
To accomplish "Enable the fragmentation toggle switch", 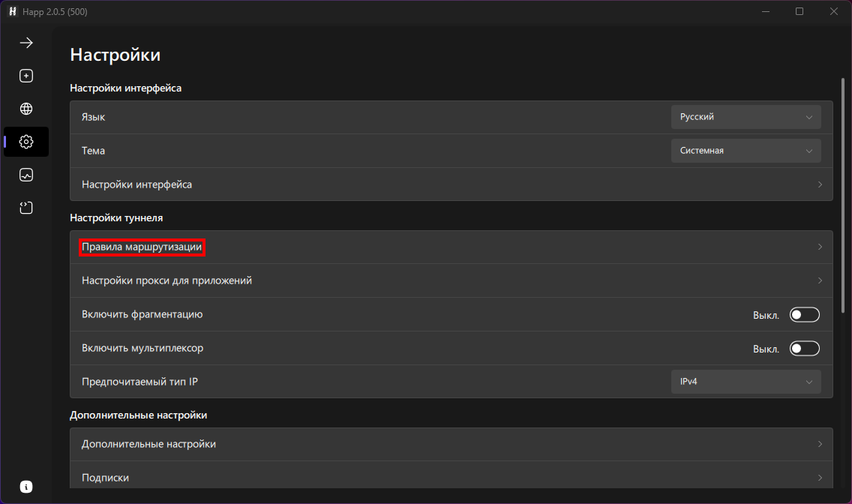I will point(804,315).
